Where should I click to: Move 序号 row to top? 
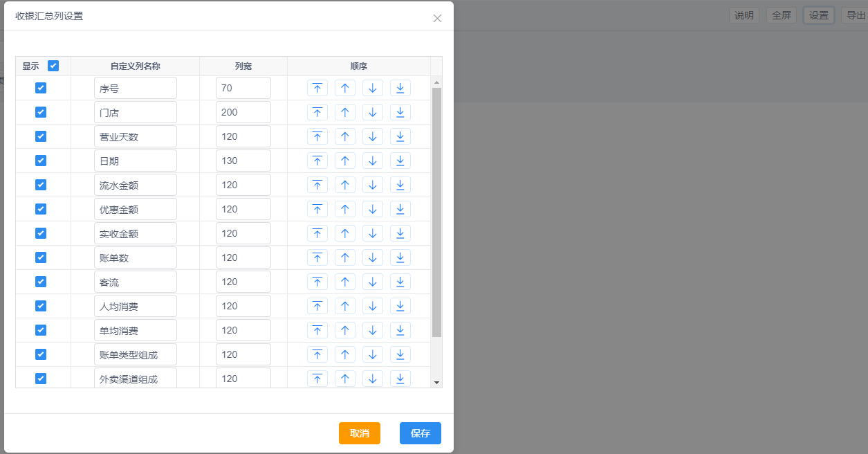tap(317, 88)
